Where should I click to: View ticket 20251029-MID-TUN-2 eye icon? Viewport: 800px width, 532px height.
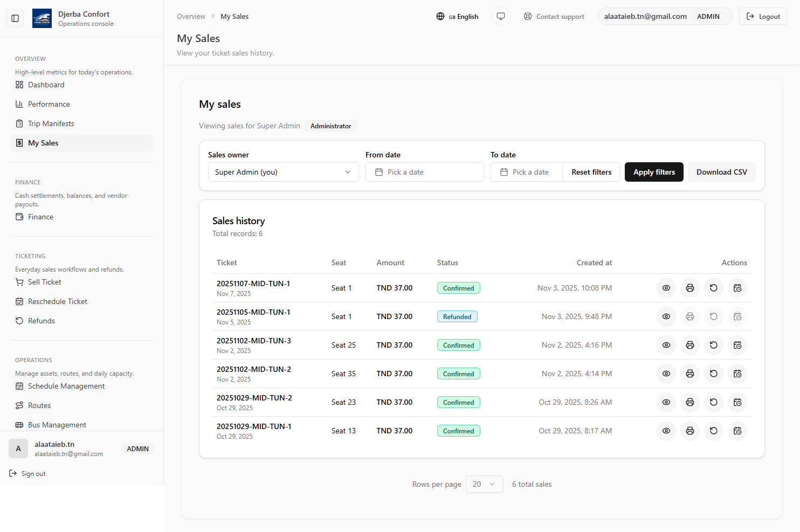coord(666,402)
